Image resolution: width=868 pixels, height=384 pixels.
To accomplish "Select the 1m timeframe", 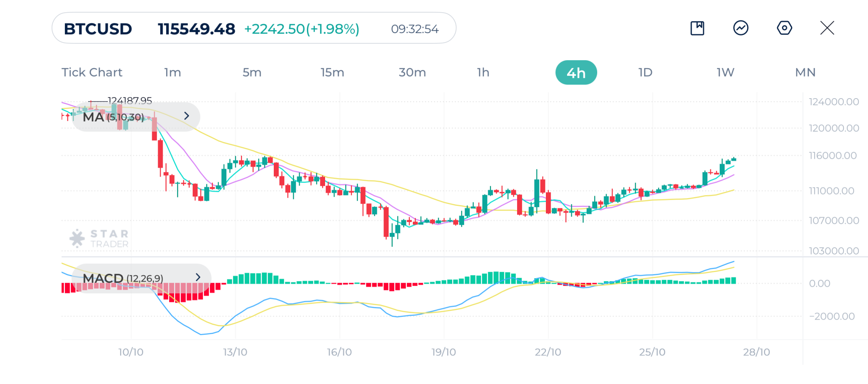I will point(172,72).
